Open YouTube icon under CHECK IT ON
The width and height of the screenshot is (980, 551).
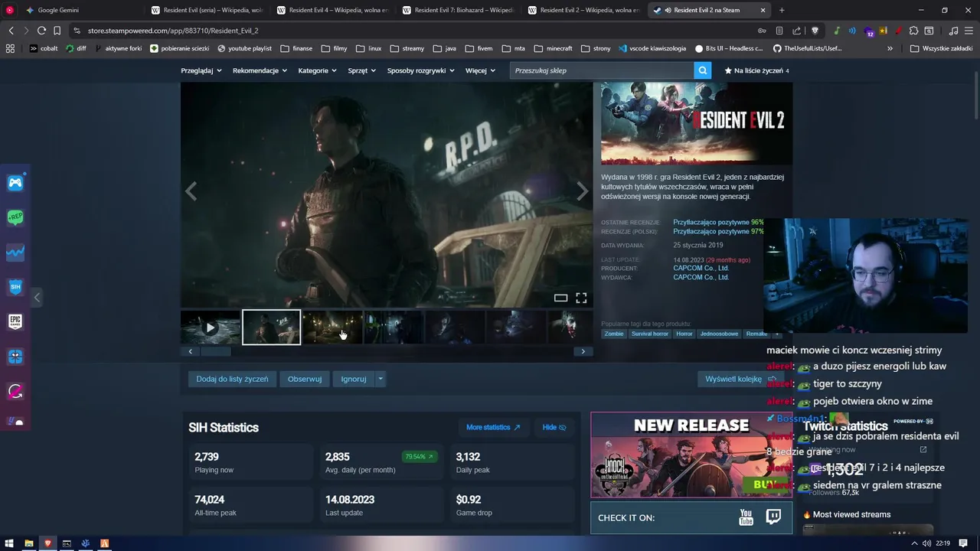pos(746,518)
